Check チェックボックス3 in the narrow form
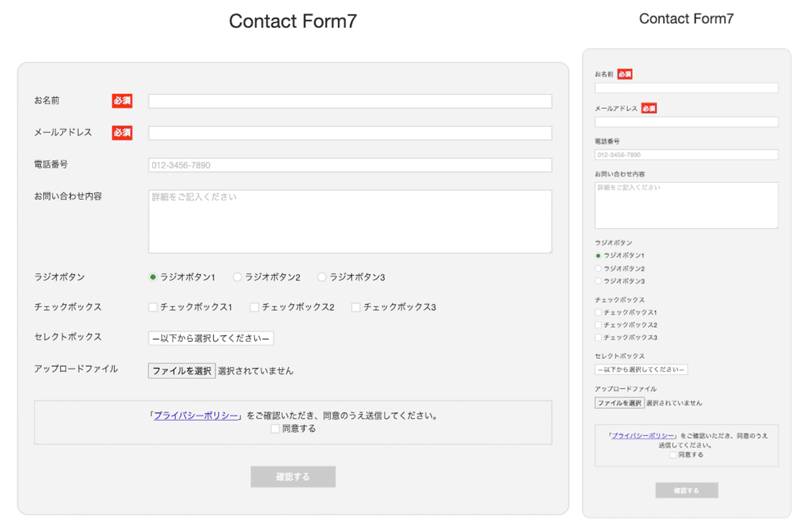Screen dimensions: 798x532 click(x=598, y=338)
